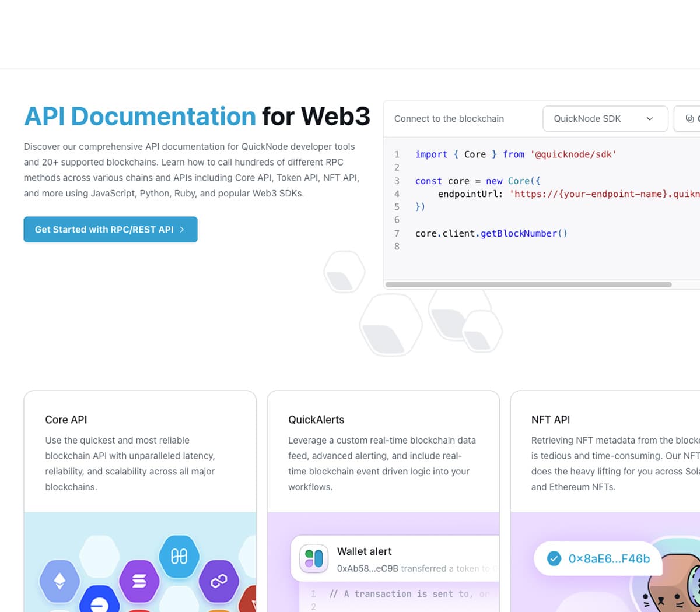Click 'Wallet alert' title text
This screenshot has width=700, height=612.
(x=364, y=551)
